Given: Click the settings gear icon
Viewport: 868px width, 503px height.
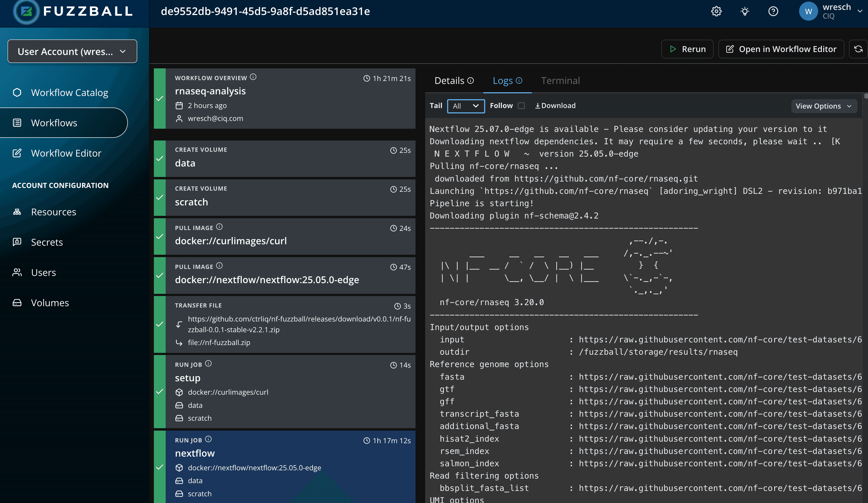Looking at the screenshot, I should point(716,11).
